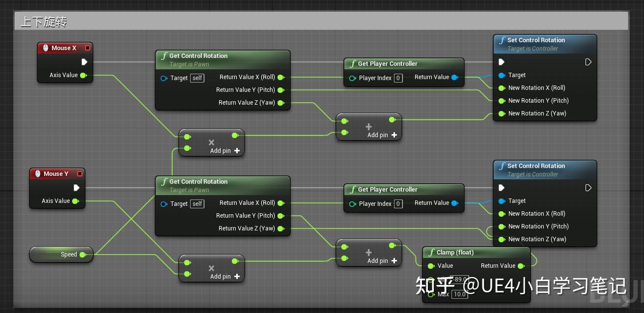Screen dimensions: 644x313
Task: Click the f icon on the top Set Control Rotation node
Action: click(502, 40)
